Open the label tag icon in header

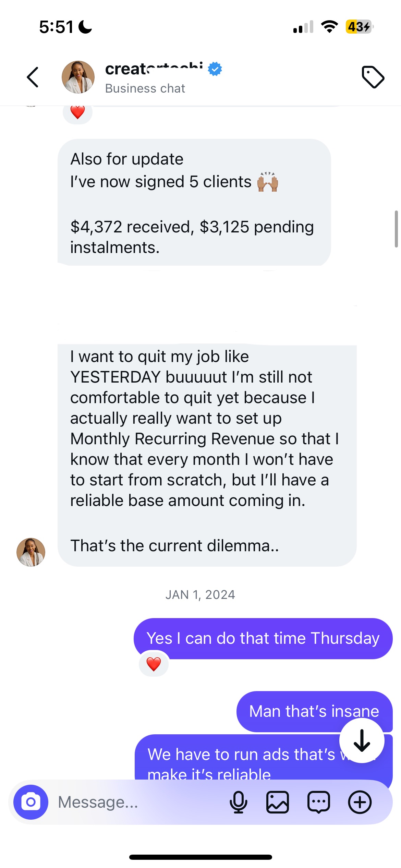[373, 77]
